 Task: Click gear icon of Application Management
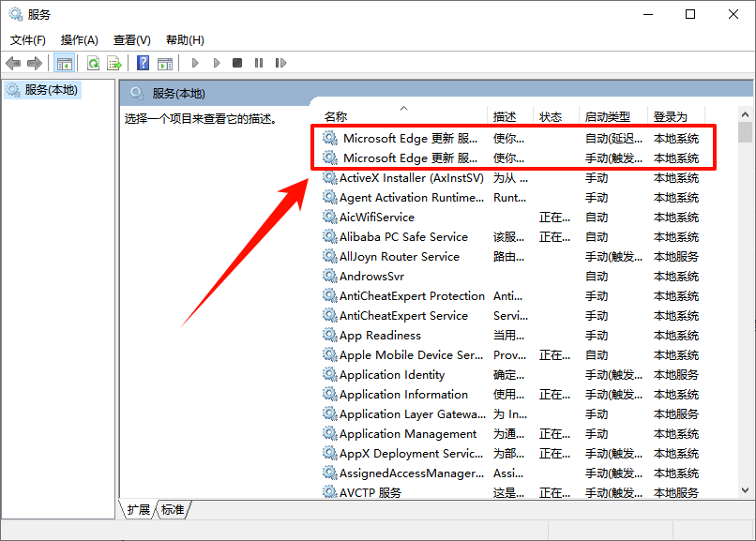330,433
